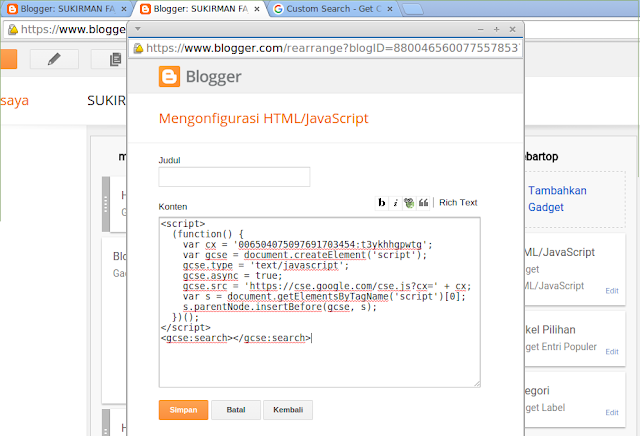The height and width of the screenshot is (436, 640).
Task: Click the pencil edit icon in Blogger toolbar
Action: click(x=54, y=59)
